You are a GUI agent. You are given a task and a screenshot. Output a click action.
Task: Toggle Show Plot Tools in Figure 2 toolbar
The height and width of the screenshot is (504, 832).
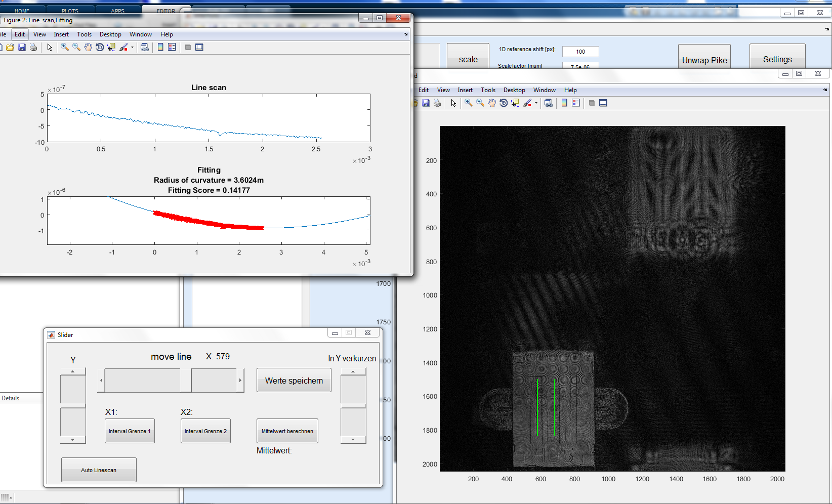click(x=199, y=47)
